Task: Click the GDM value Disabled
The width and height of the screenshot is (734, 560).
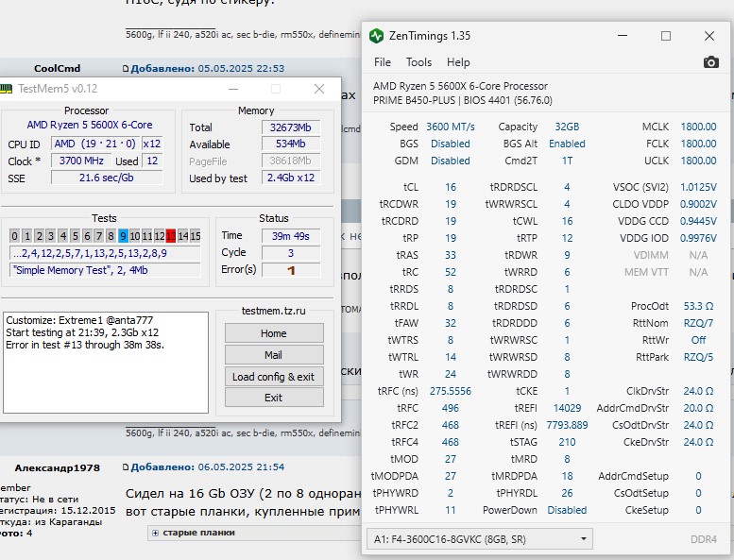Action: click(x=451, y=161)
